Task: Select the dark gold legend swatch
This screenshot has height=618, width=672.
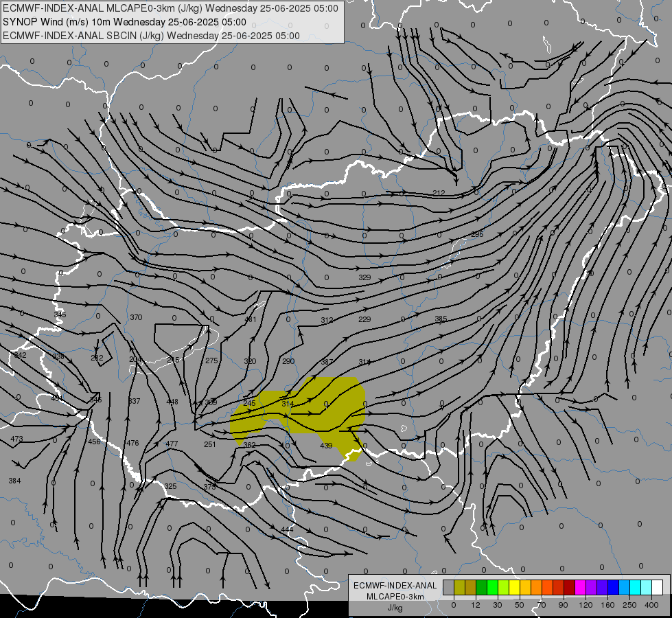Action: click(x=471, y=588)
